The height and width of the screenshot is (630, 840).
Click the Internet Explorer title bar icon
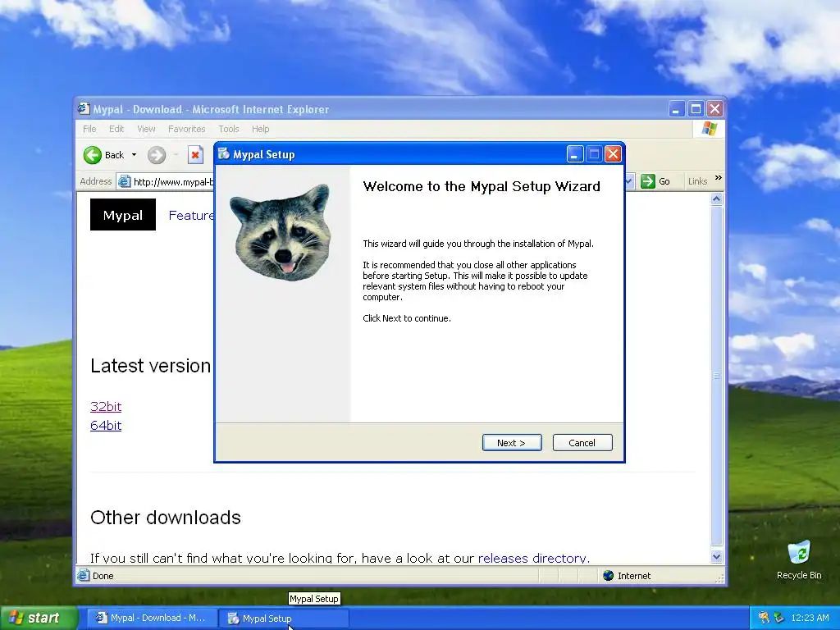[x=83, y=109]
